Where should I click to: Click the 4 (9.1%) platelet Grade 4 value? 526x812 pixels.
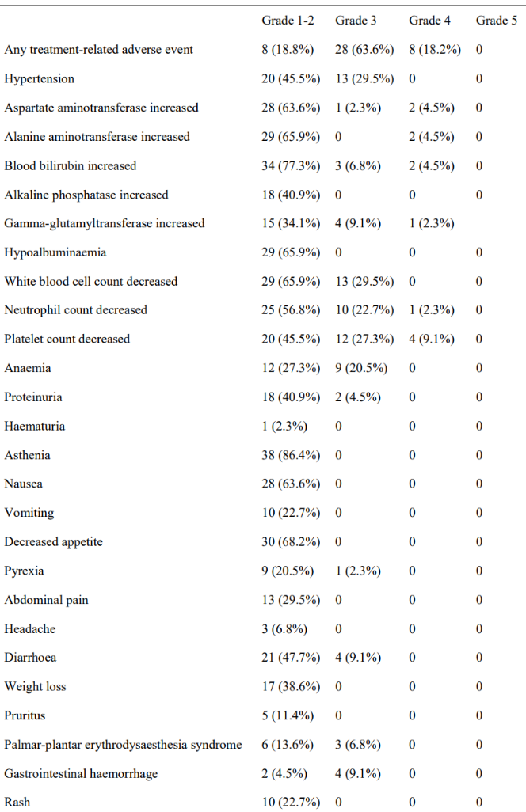[432, 340]
